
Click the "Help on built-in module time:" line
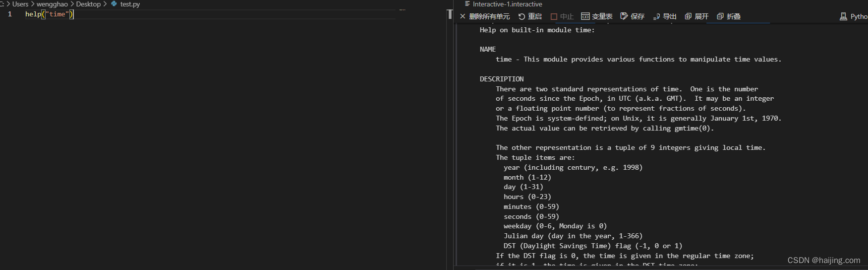point(537,30)
